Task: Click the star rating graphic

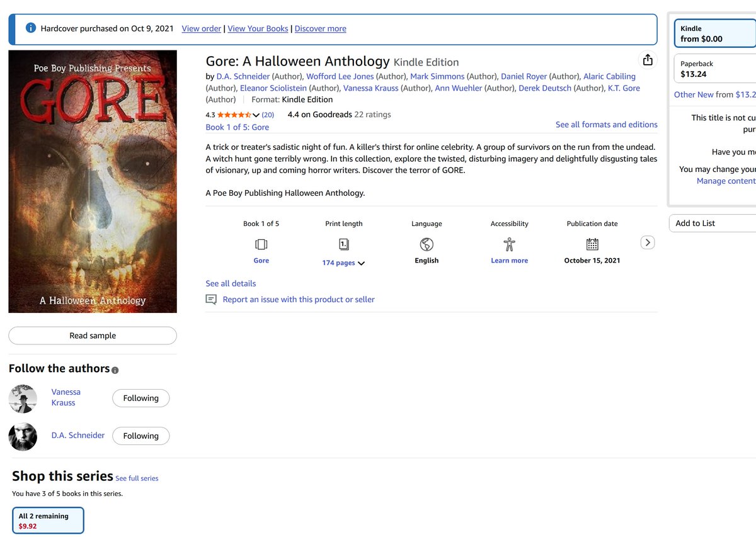Action: (234, 115)
